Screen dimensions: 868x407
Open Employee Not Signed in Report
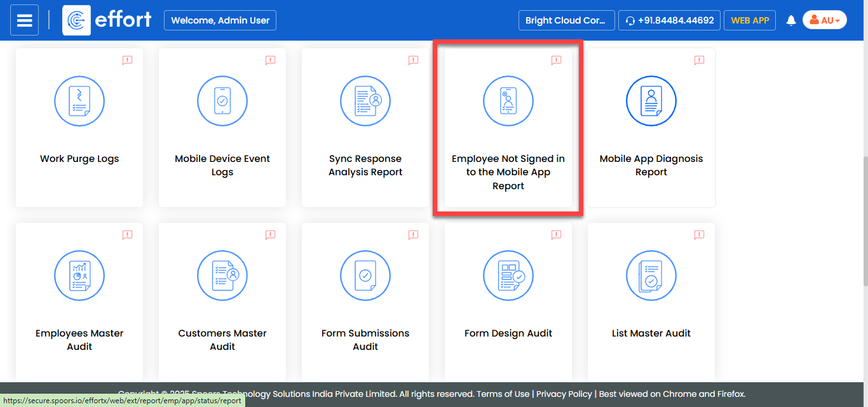pos(508,172)
